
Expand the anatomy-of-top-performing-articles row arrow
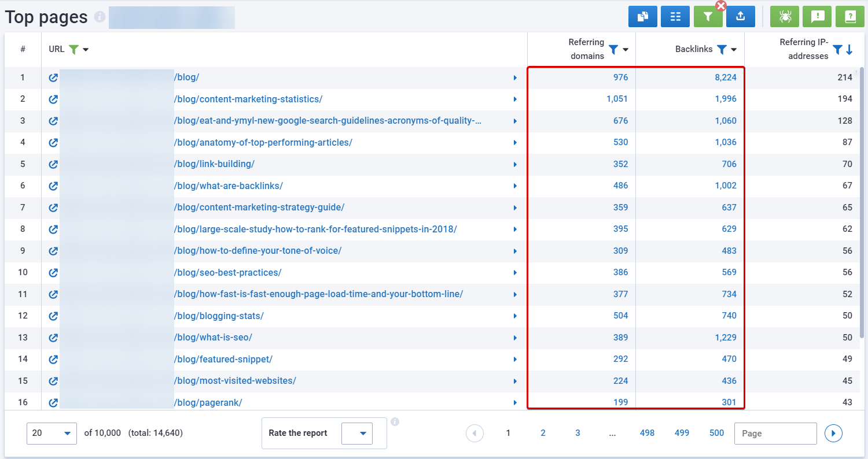[x=515, y=143]
